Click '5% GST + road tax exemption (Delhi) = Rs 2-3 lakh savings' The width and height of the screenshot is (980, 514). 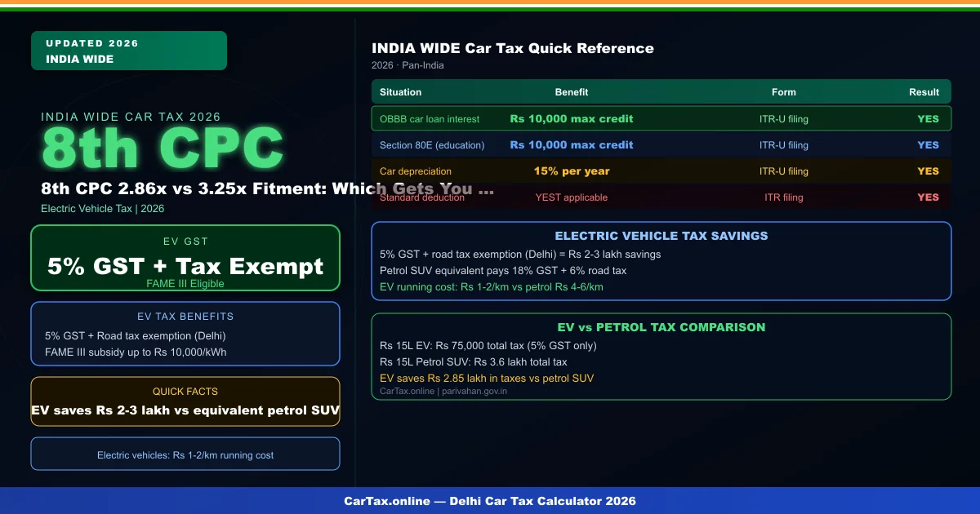click(x=520, y=255)
